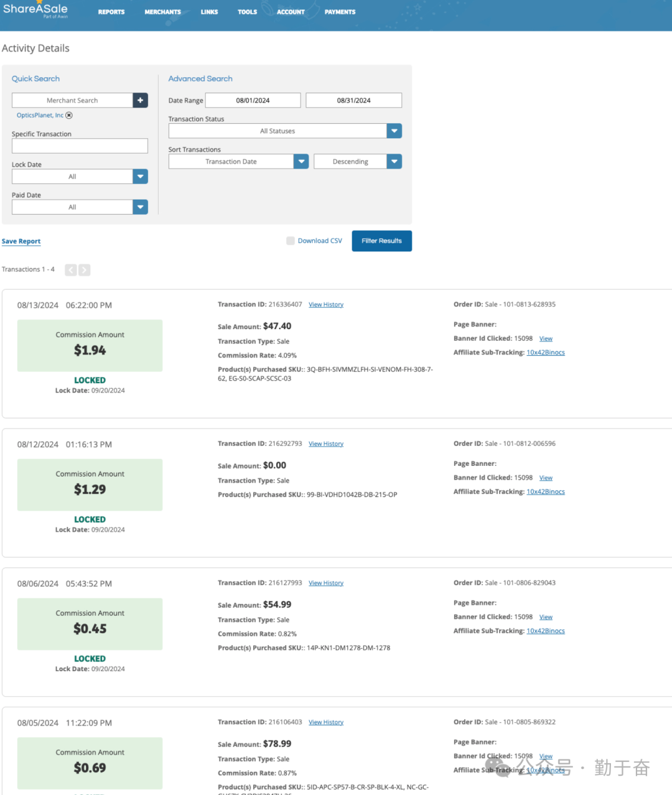Viewport: 672px width, 795px height.
Task: Expand the Transaction Date sort dropdown
Action: point(301,162)
